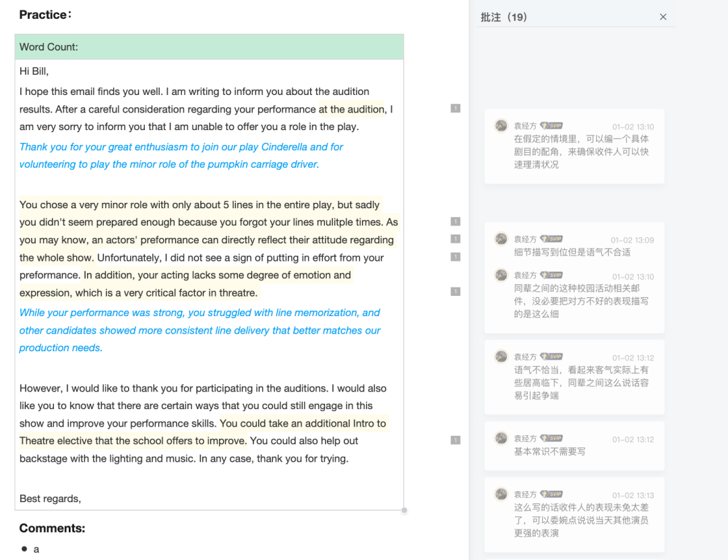The height and width of the screenshot is (560, 728).
Task: Click highlighted text "You could take an additional Intro"
Action: click(x=303, y=424)
